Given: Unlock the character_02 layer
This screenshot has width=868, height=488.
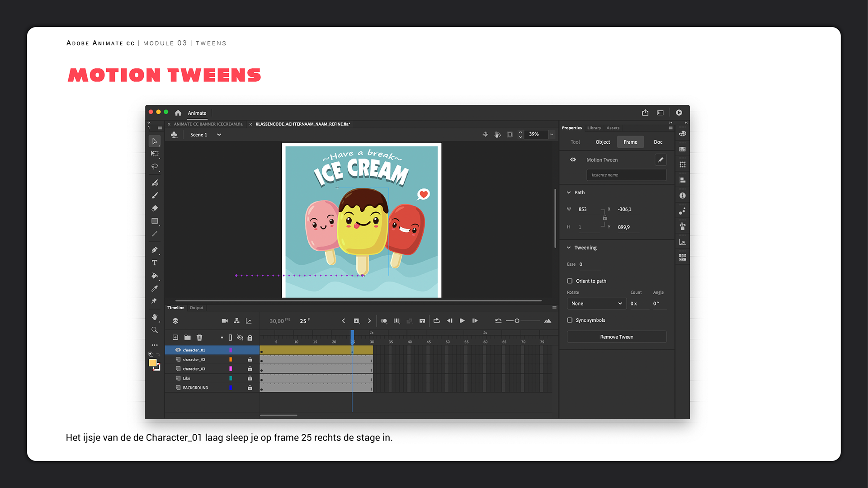Looking at the screenshot, I should [250, 360].
